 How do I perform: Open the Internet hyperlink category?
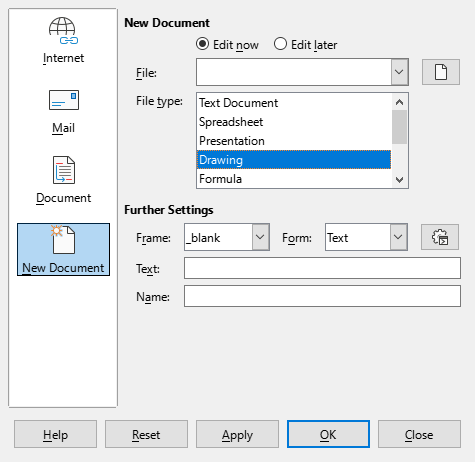pos(63,40)
